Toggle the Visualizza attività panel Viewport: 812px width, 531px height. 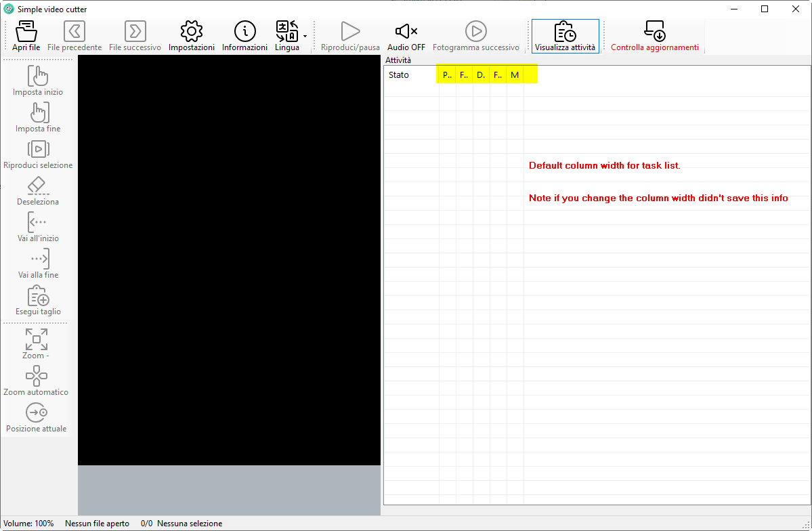pos(565,35)
